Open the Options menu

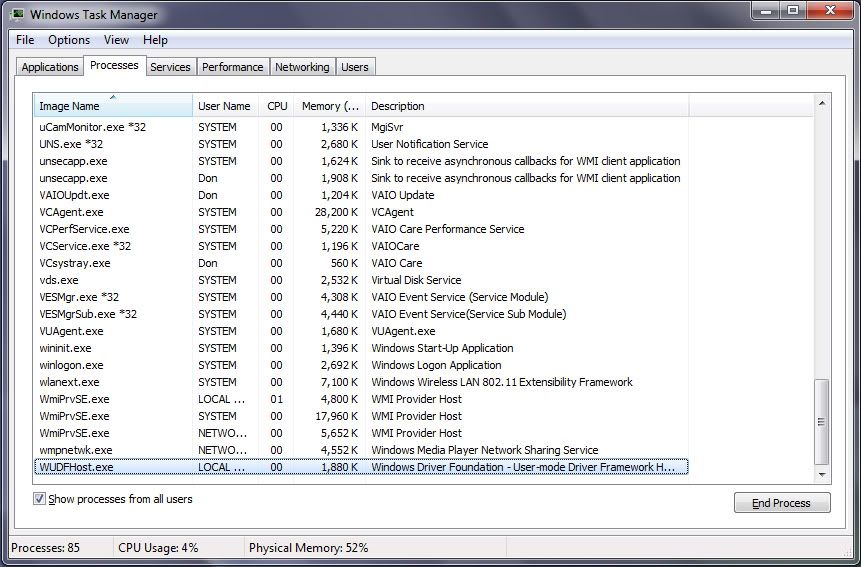tap(69, 40)
